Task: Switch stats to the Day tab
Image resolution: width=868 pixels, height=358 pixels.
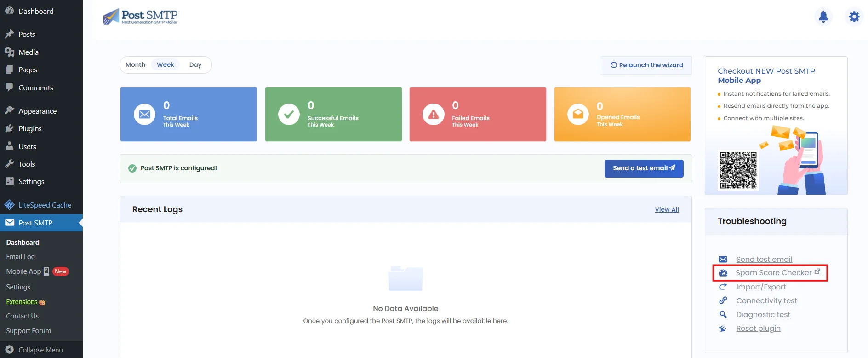Action: point(195,64)
